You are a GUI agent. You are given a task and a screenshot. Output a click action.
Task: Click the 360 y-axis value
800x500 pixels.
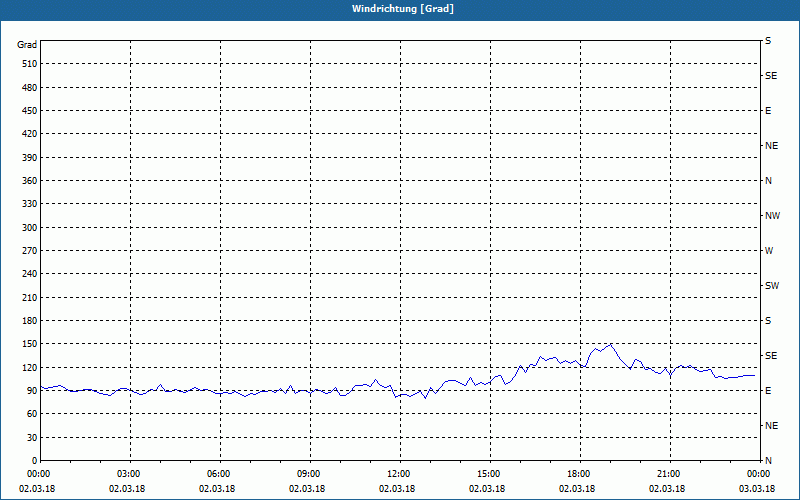click(30, 181)
